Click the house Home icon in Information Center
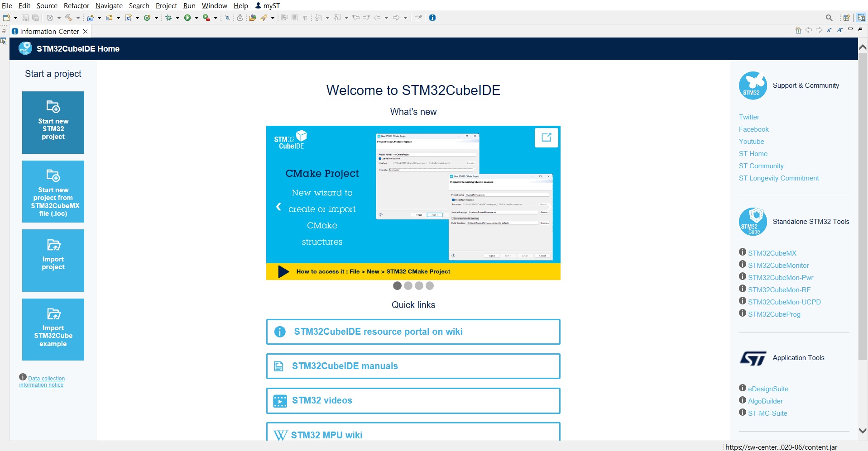 [798, 30]
